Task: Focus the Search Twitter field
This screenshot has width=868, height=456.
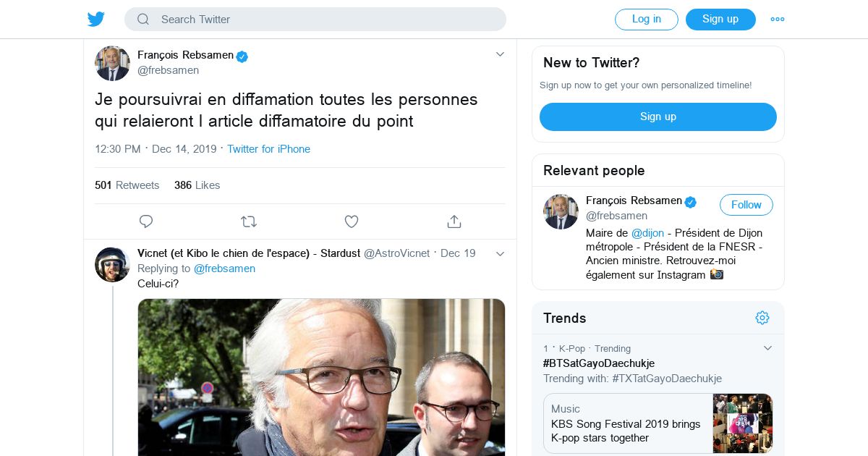Action: point(325,20)
